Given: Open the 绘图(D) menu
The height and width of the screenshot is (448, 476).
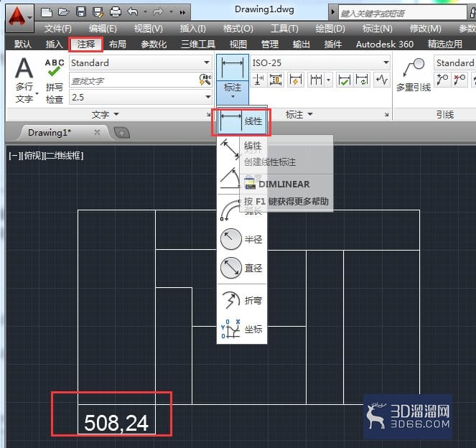Looking at the screenshot, I should pos(330,29).
